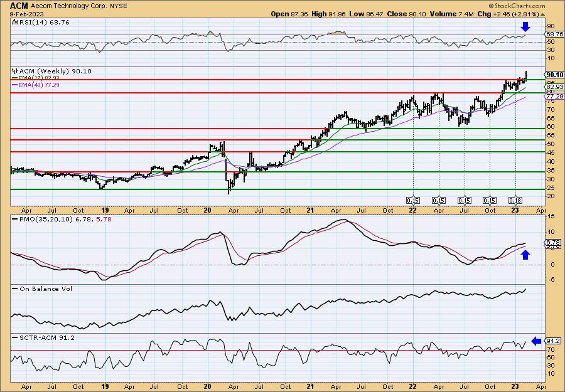565x392 pixels.
Task: Click the Volume 7.4M value
Action: (451, 14)
